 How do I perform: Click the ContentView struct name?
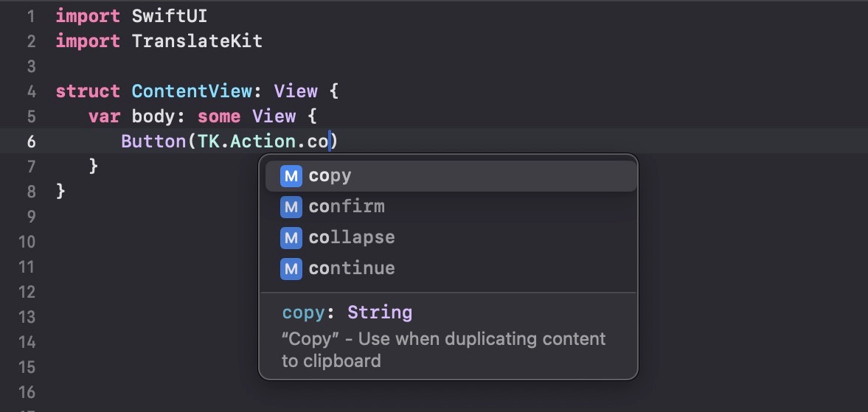click(192, 91)
